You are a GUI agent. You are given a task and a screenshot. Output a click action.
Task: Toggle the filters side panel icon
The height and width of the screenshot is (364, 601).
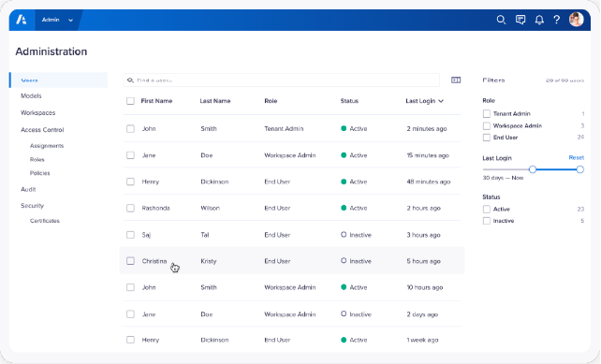456,80
